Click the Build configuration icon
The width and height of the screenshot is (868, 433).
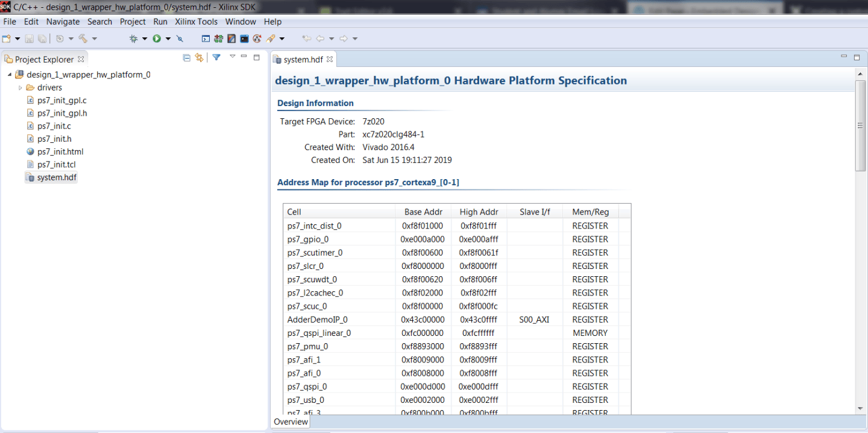(x=60, y=39)
